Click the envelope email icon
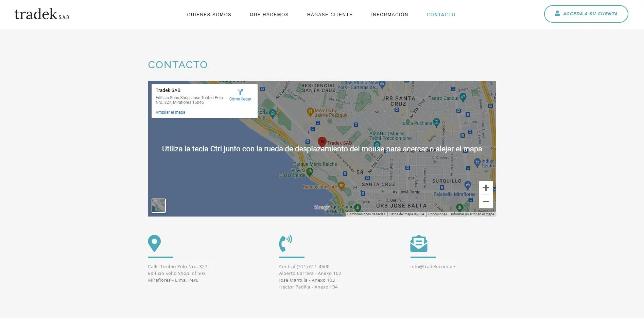Screen dimensions: 644x318 (419, 243)
